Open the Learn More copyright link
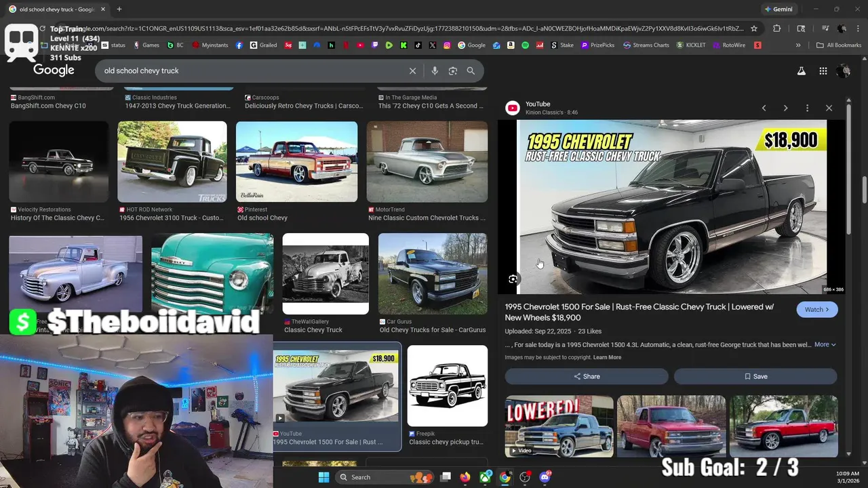 (607, 357)
